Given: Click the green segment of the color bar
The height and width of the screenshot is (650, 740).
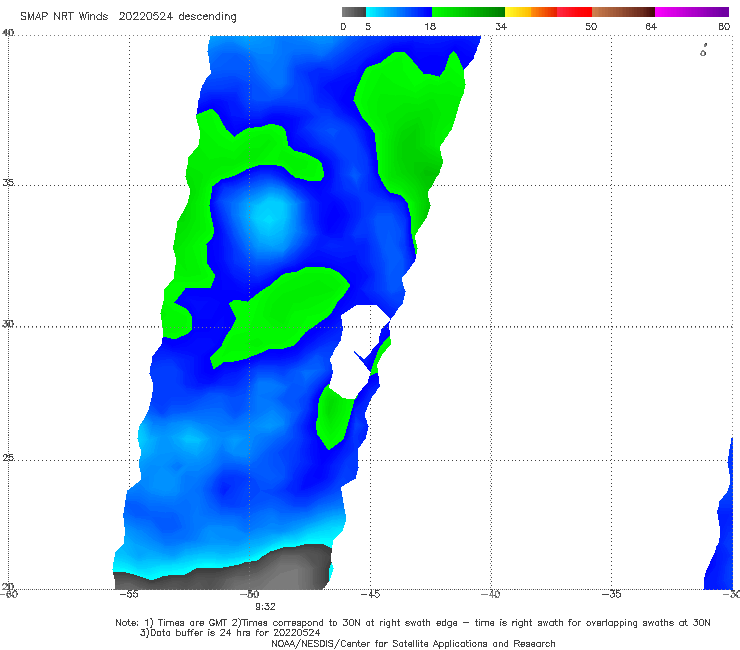Looking at the screenshot, I should tap(468, 12).
